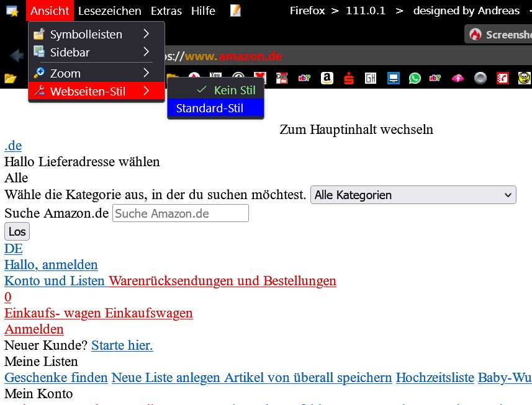Click the Amazon bookmark icon in the toolbar

tap(327, 78)
